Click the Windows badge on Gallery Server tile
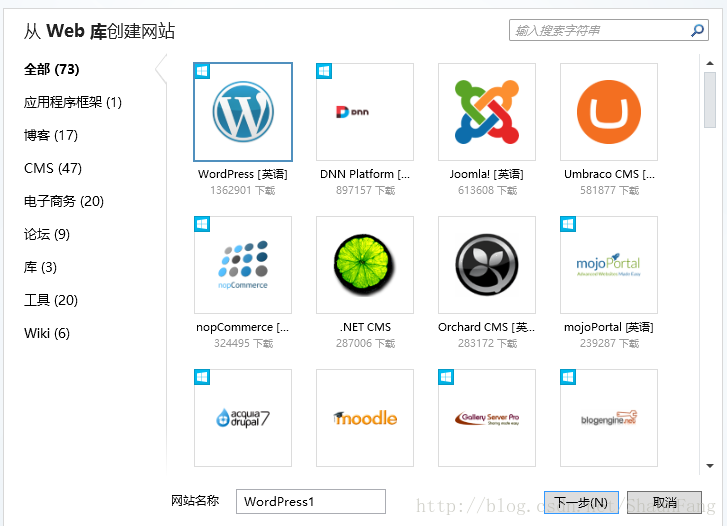The width and height of the screenshot is (727, 526). (x=446, y=377)
